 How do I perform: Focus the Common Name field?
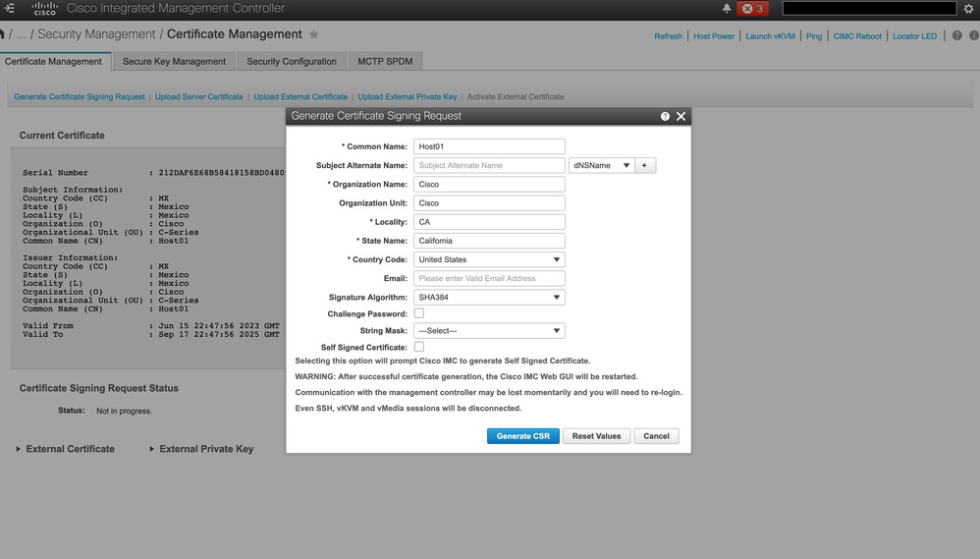point(489,146)
